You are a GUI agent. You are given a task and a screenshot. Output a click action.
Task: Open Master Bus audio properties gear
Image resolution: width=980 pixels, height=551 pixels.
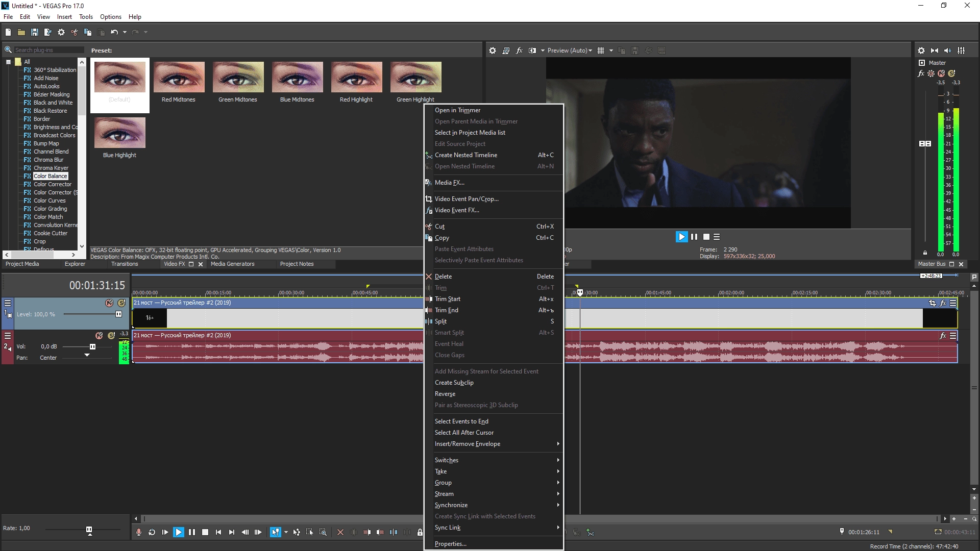coord(921,51)
